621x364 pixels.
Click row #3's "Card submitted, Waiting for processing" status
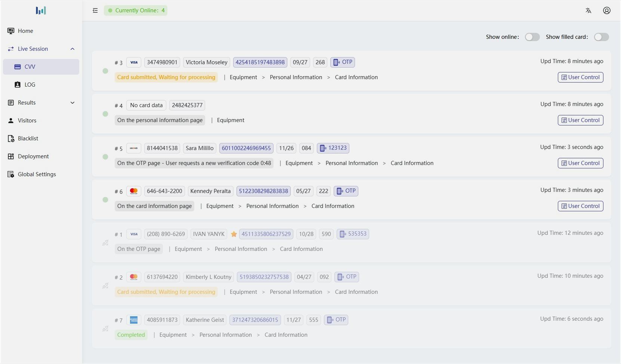tap(166, 77)
